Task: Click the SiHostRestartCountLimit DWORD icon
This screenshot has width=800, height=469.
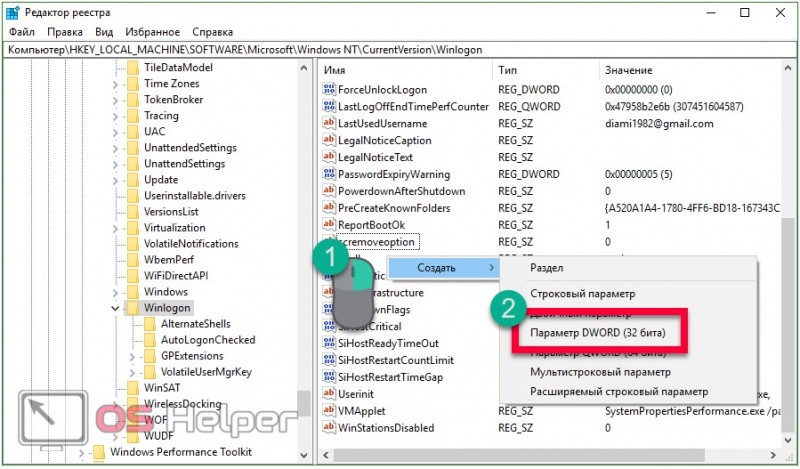Action: coord(329,360)
